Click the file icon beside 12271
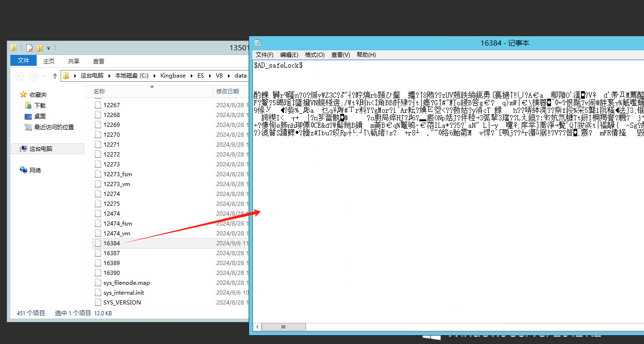This screenshot has height=344, width=644. point(98,144)
